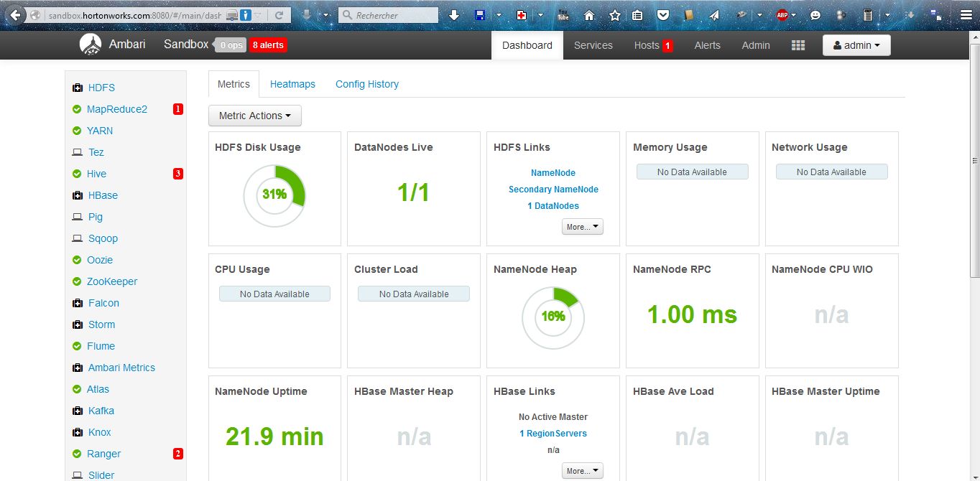This screenshot has height=481, width=980.
Task: Click the YouTube toolbar icon
Action: [x=563, y=14]
